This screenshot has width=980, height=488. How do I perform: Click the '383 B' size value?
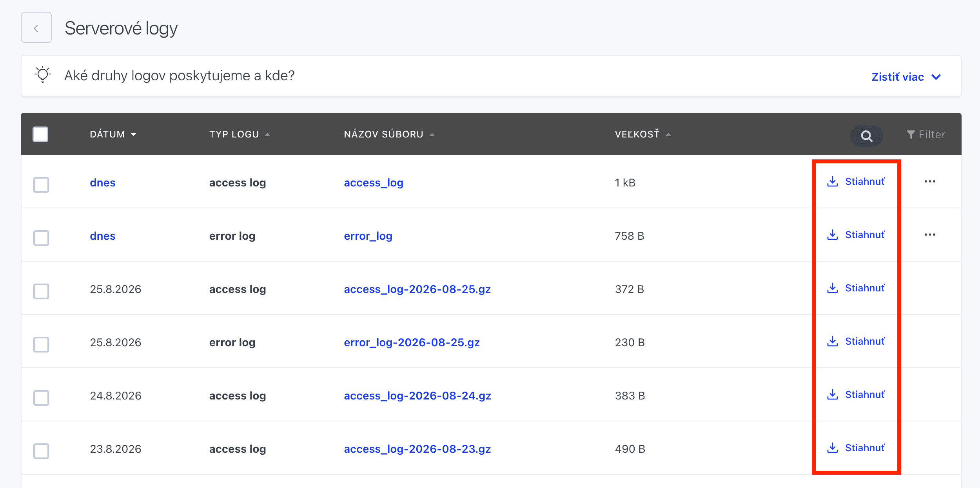pyautogui.click(x=630, y=396)
